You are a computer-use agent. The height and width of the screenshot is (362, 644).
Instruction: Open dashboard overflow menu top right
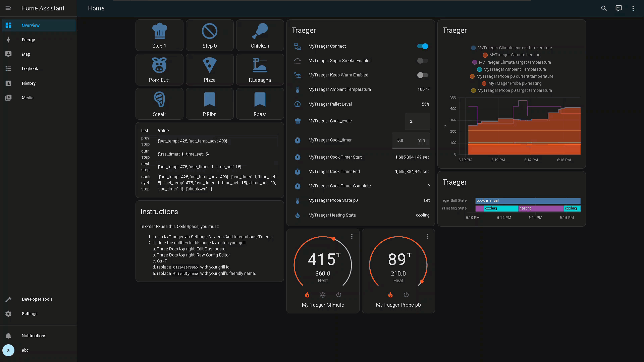point(633,8)
